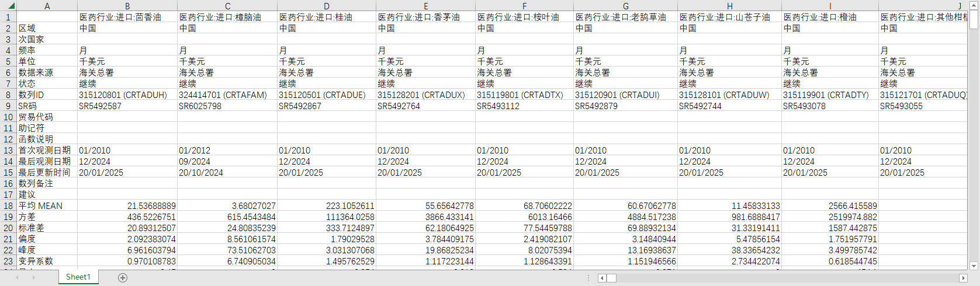Image resolution: width=980 pixels, height=286 pixels.
Task: Select column F header
Action: [524, 6]
